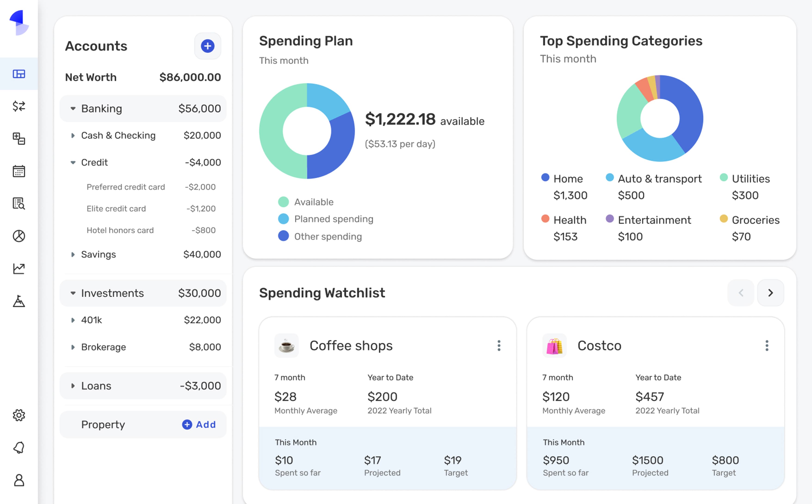This screenshot has width=812, height=504.
Task: Open the notifications bell icon
Action: 19,448
